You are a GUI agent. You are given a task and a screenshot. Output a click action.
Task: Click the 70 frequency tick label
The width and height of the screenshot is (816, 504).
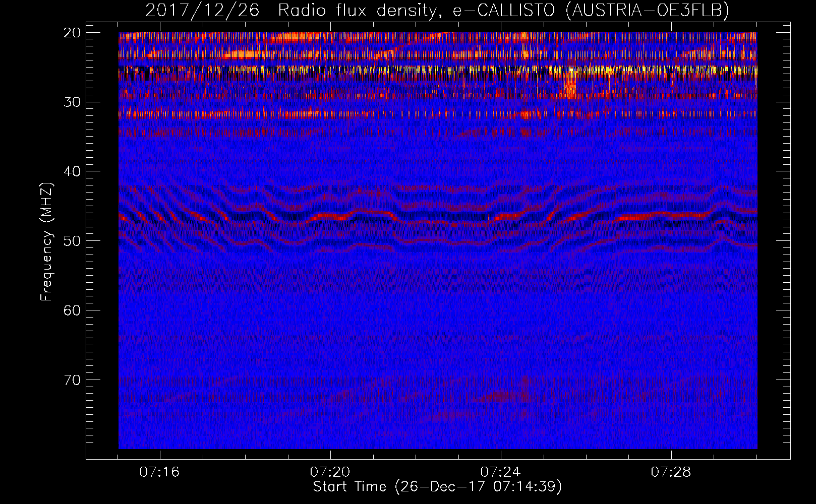tap(73, 380)
